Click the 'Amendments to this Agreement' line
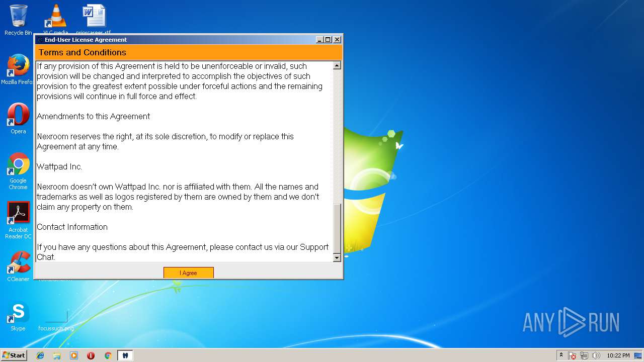This screenshot has width=644, height=362. click(94, 117)
